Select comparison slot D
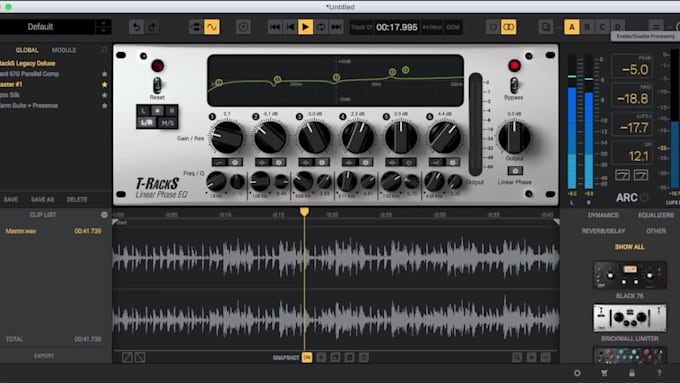Image resolution: width=680 pixels, height=383 pixels. [x=618, y=27]
